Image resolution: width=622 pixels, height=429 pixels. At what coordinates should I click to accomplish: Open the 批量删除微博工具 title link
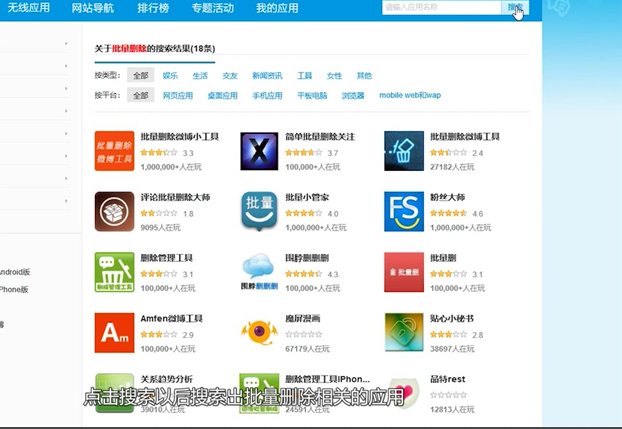coord(465,137)
